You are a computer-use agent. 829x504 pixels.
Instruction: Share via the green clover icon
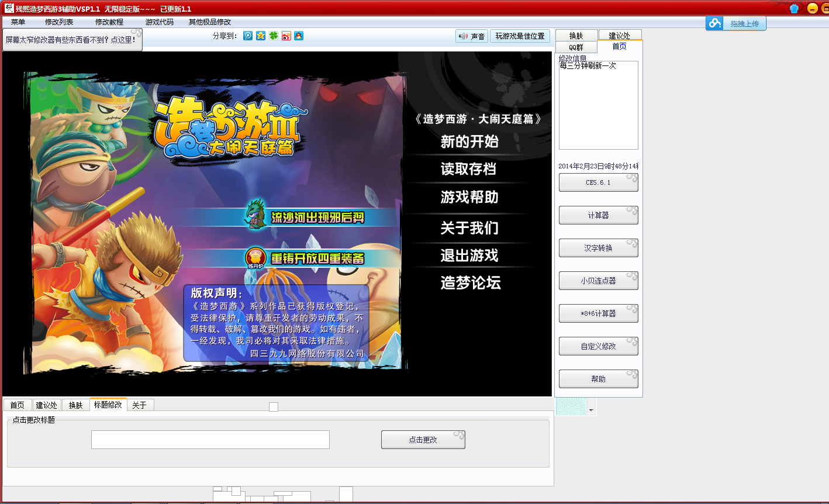coord(274,36)
